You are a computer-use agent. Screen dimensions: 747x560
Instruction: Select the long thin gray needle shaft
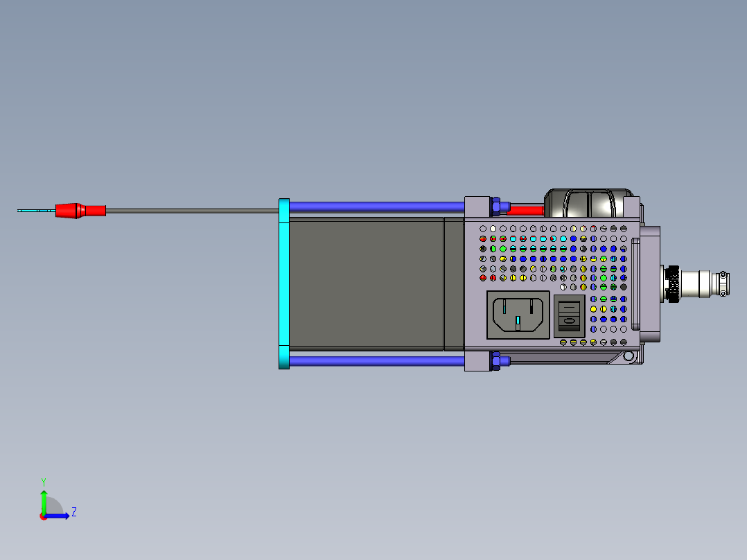192,210
